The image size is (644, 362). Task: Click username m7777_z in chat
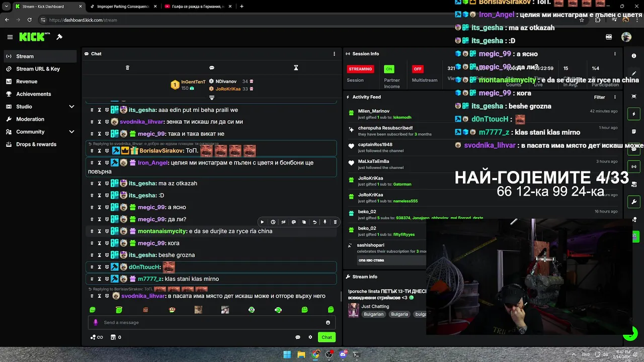(x=150, y=279)
